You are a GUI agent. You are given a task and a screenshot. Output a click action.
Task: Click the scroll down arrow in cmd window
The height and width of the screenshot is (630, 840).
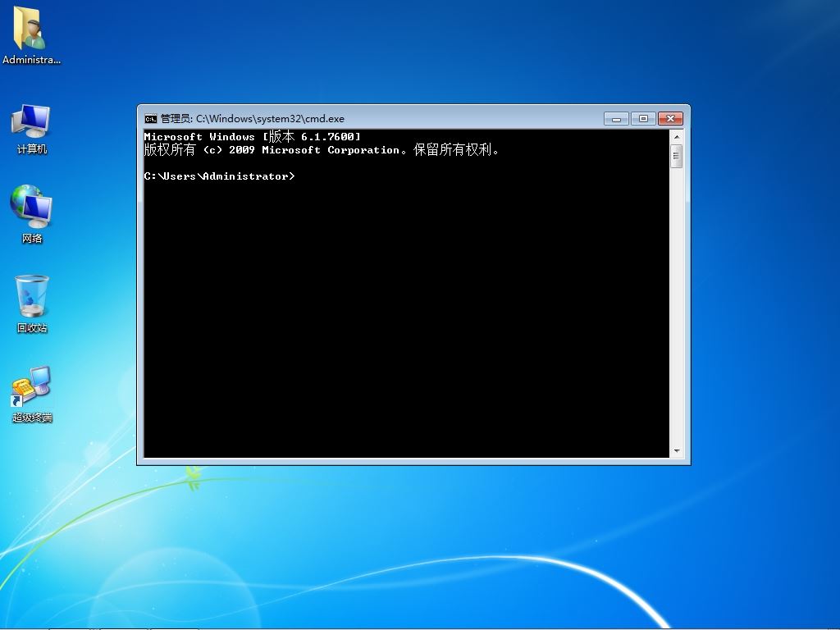pos(676,451)
